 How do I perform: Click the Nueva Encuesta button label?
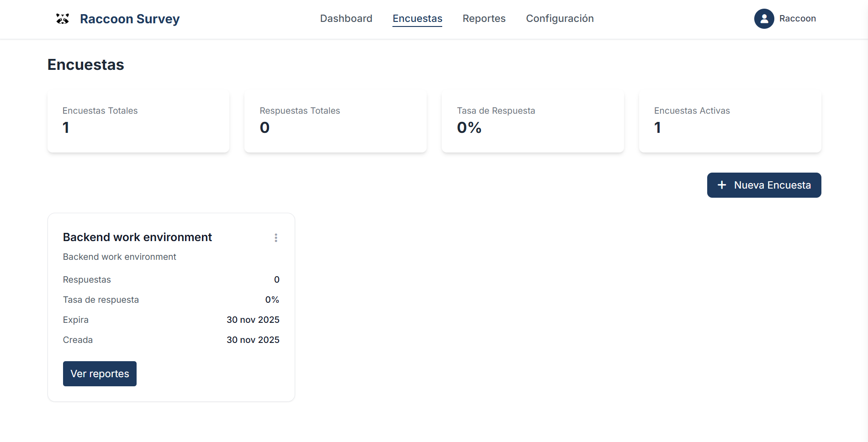coord(772,185)
